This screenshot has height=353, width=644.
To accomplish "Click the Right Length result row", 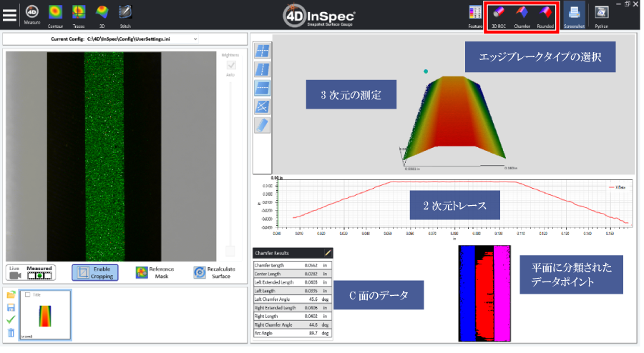I will (293, 316).
